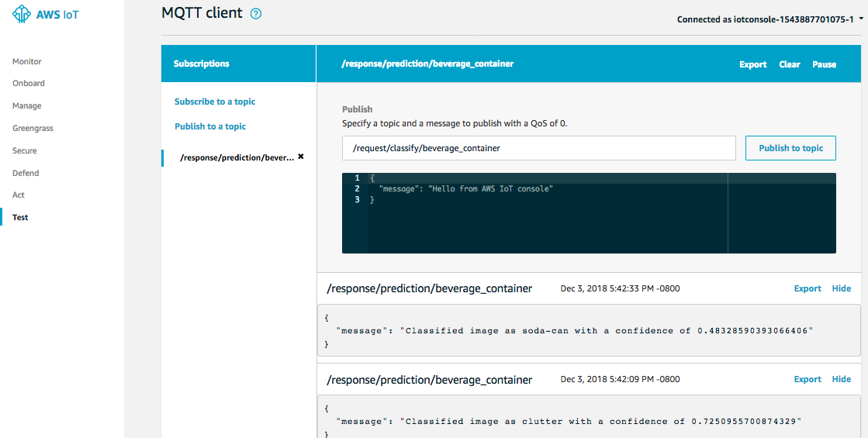Click Publish to a topic link
The width and height of the screenshot is (868, 438).
click(x=210, y=126)
